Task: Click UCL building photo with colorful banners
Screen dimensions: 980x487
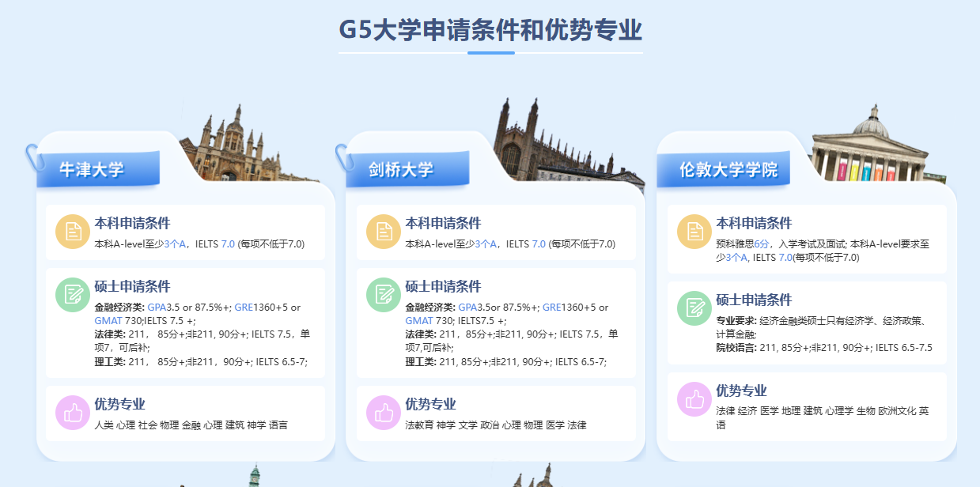Action: pyautogui.click(x=870, y=150)
